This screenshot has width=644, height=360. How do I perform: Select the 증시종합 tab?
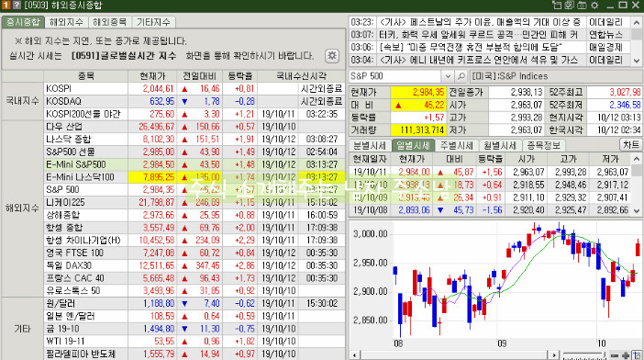click(23, 22)
